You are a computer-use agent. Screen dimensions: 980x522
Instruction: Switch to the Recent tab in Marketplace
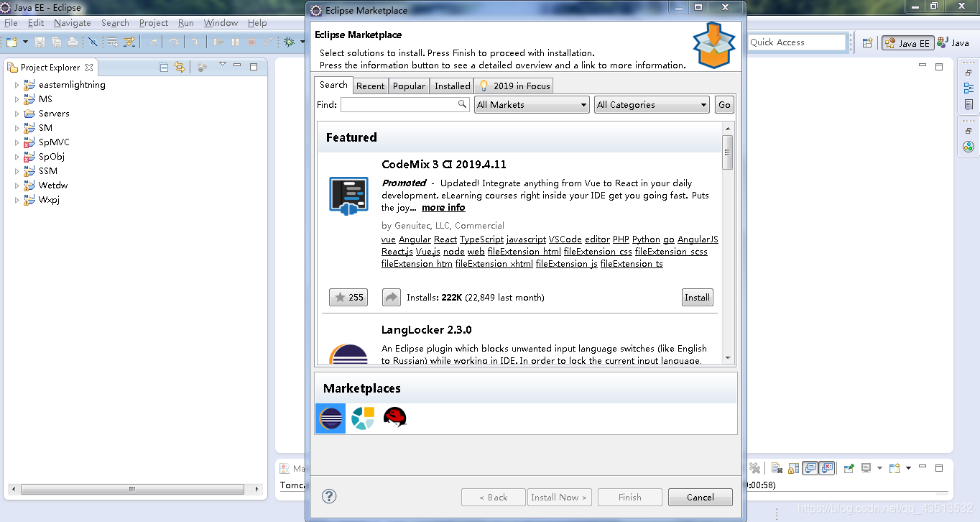pyautogui.click(x=370, y=86)
